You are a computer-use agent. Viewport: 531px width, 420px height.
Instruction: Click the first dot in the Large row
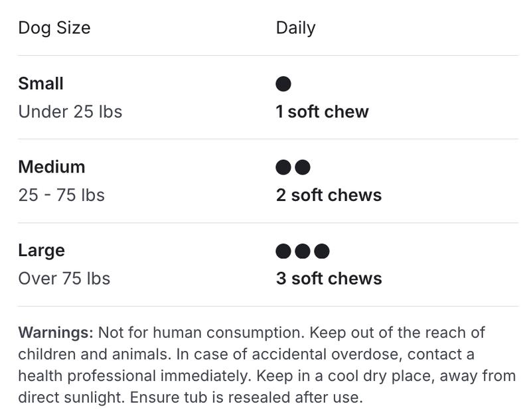(x=283, y=251)
